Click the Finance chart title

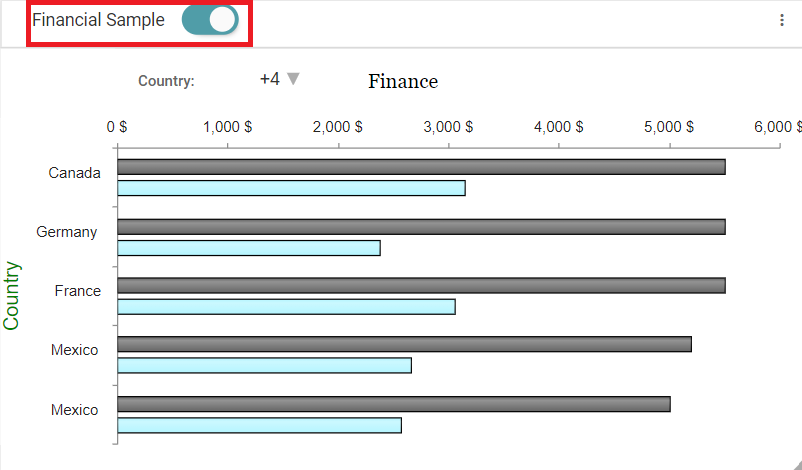point(403,81)
